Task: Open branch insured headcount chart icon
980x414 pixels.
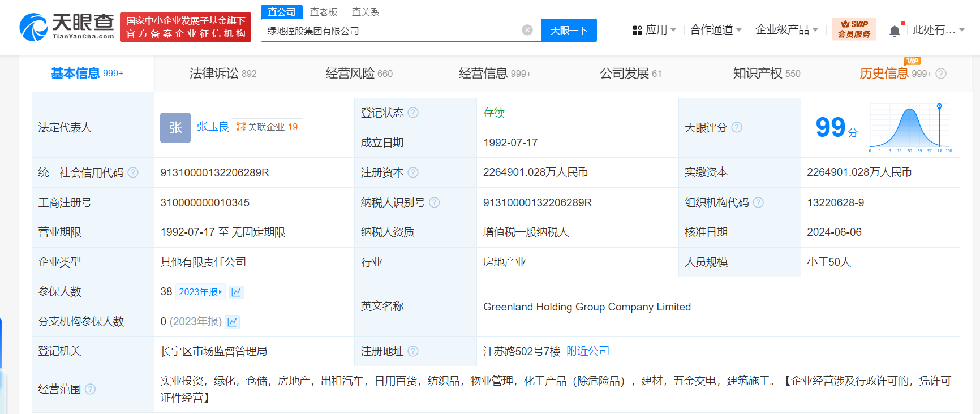Action: click(232, 322)
